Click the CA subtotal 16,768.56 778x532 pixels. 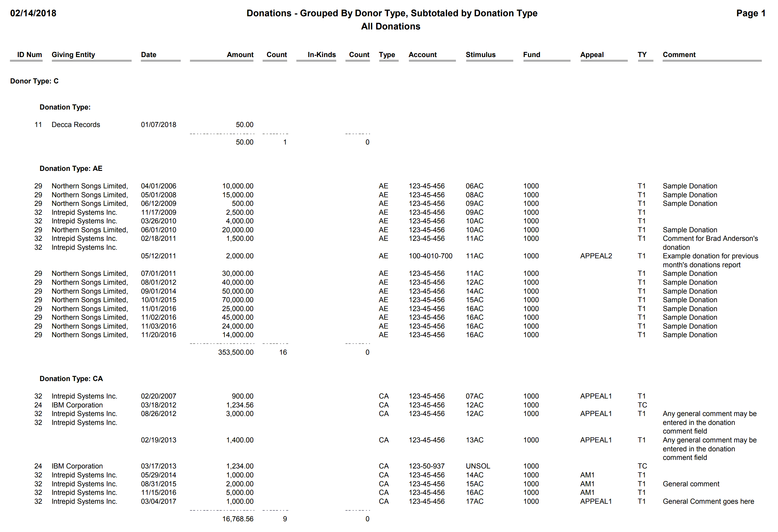click(x=238, y=519)
